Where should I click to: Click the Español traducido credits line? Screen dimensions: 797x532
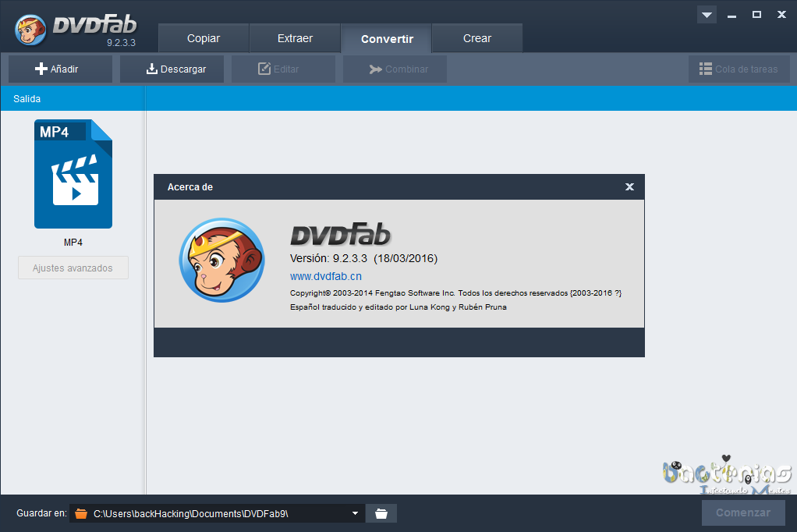click(398, 307)
